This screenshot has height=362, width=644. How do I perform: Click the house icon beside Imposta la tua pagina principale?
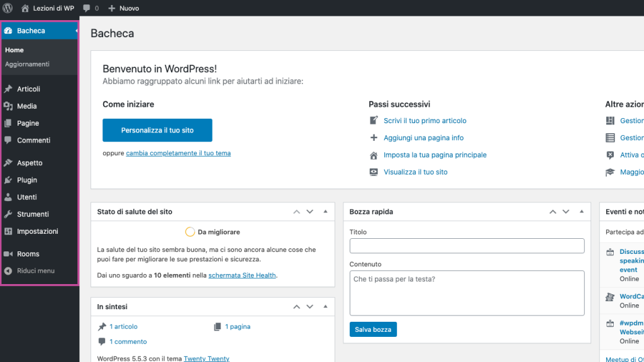(374, 155)
